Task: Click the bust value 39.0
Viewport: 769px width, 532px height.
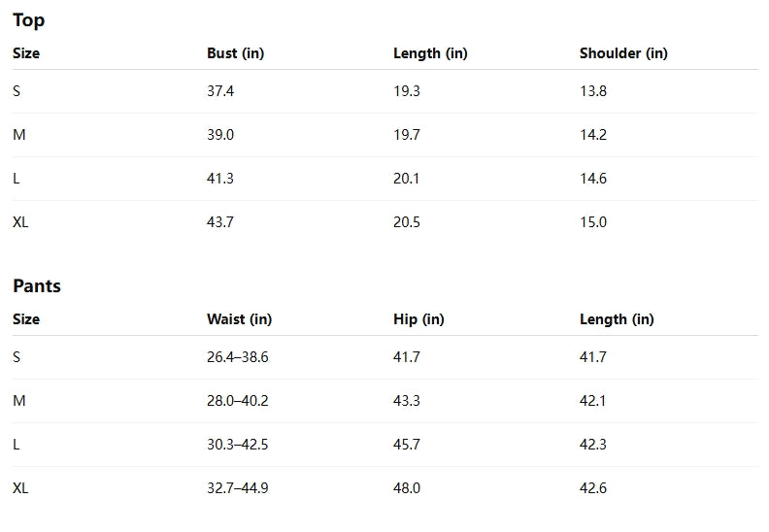Action: (x=220, y=135)
